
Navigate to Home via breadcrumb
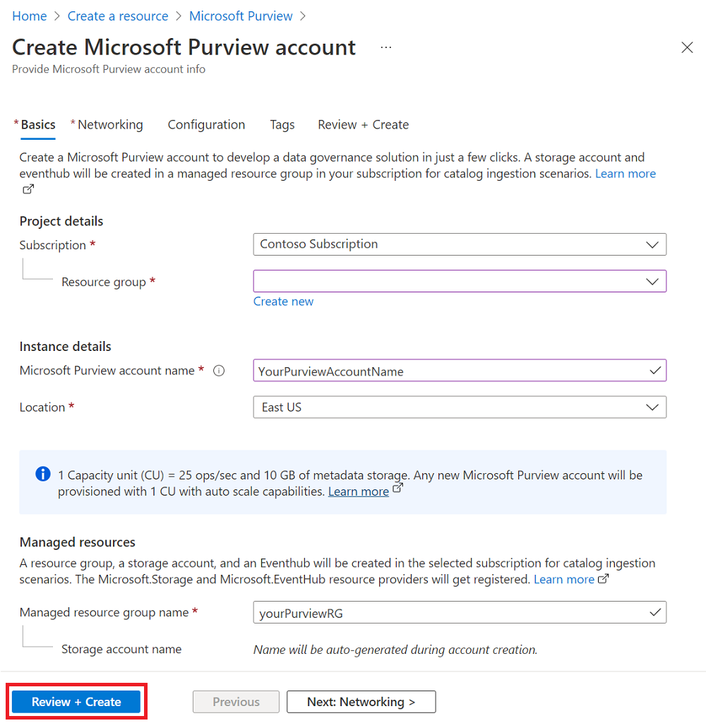point(29,16)
